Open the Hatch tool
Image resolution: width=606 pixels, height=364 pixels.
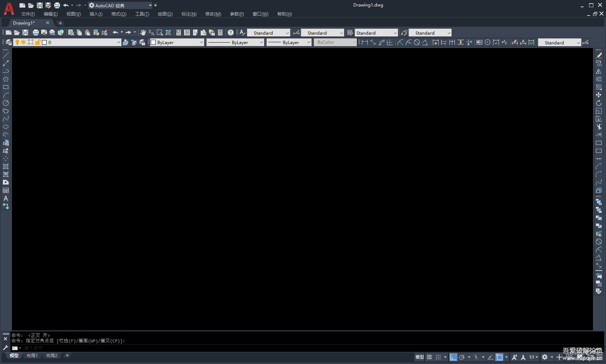(x=6, y=166)
